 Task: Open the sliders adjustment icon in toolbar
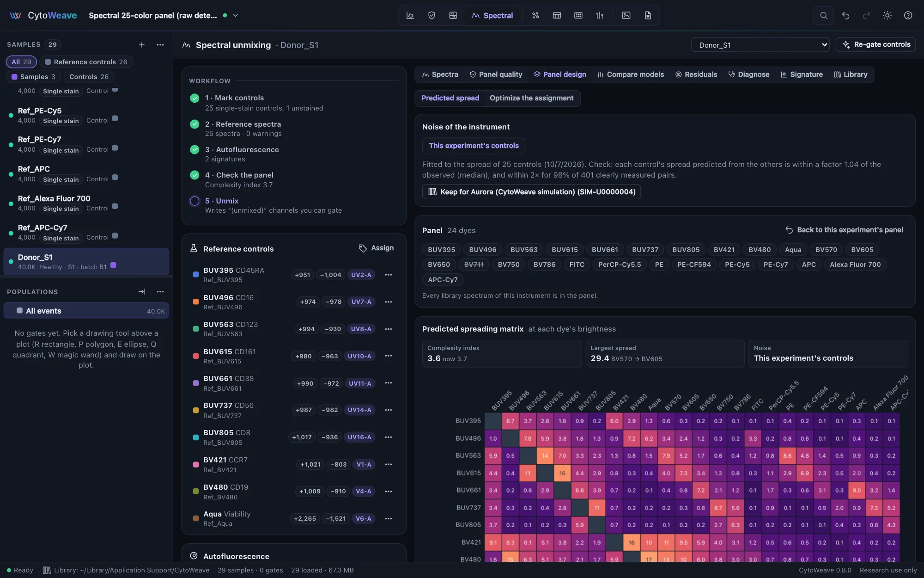[600, 15]
